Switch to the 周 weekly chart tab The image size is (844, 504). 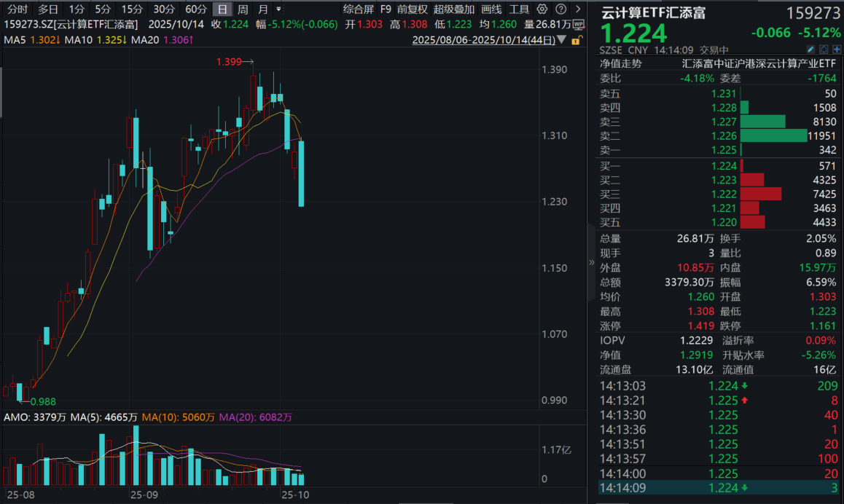tap(243, 9)
